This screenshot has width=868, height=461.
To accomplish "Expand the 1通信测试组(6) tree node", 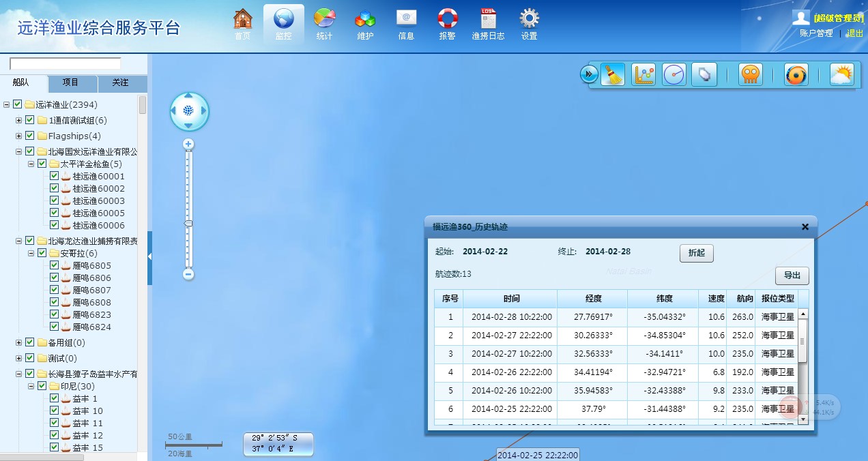I will [x=19, y=120].
